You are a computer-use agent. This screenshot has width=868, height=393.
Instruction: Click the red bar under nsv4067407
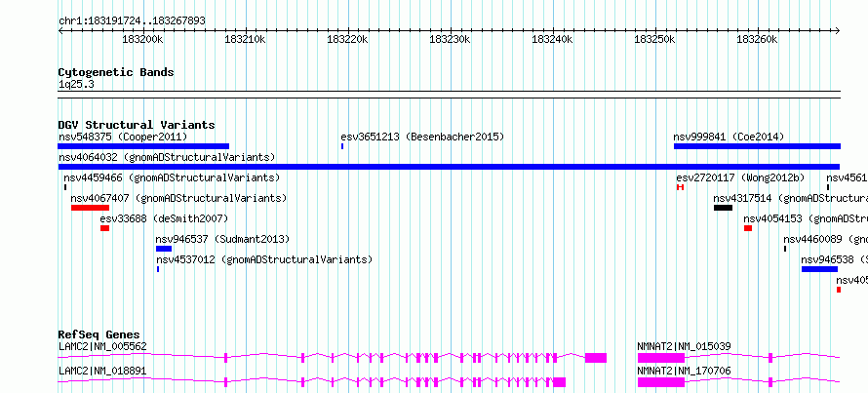(x=91, y=208)
